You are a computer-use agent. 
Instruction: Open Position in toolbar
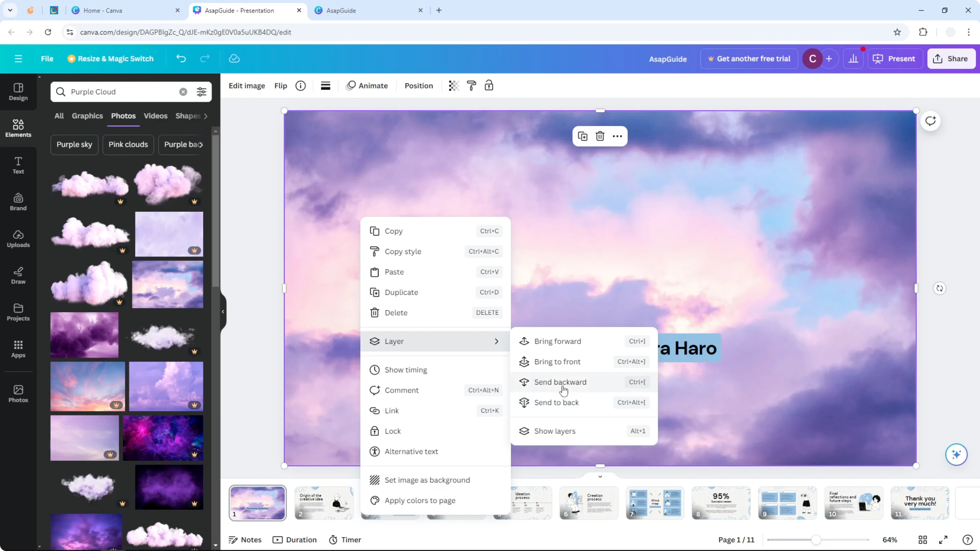coord(418,85)
